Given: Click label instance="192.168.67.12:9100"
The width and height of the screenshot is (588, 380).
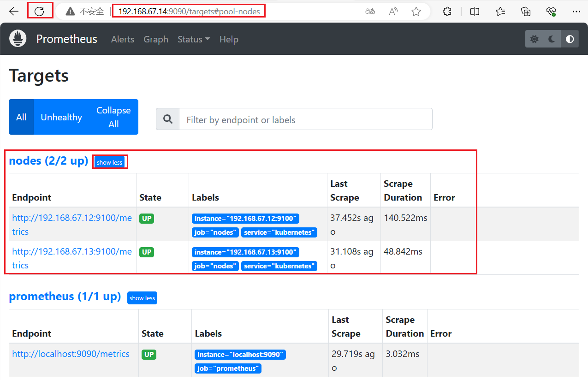Looking at the screenshot, I should [x=246, y=219].
